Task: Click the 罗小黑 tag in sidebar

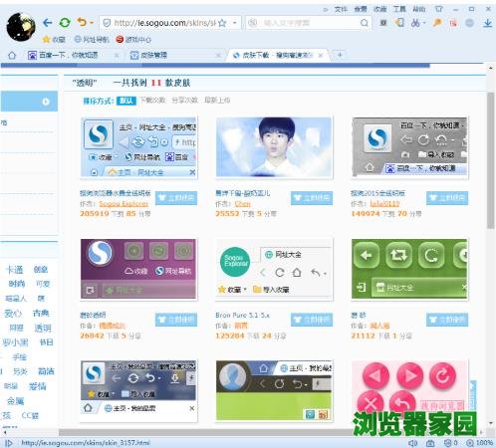Action: 15,342
